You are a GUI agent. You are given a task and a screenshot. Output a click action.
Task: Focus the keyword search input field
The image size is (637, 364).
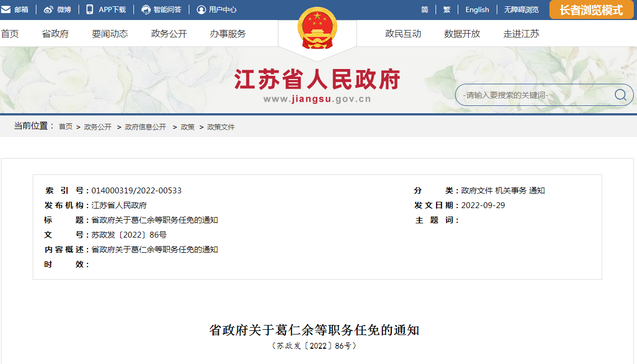point(533,95)
